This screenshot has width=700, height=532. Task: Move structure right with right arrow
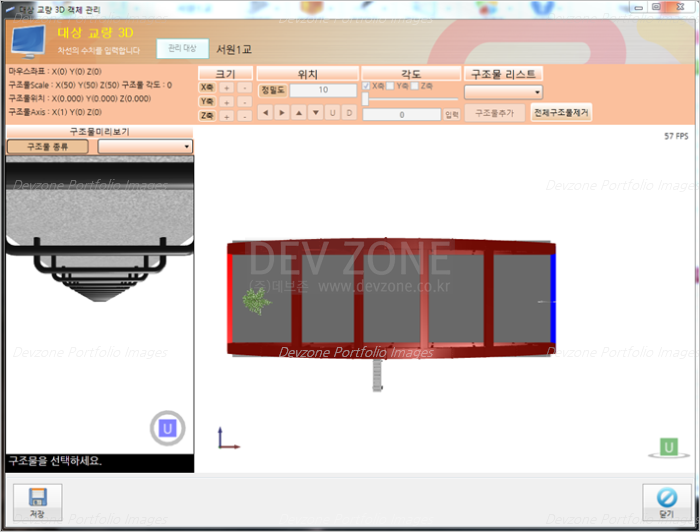point(282,112)
